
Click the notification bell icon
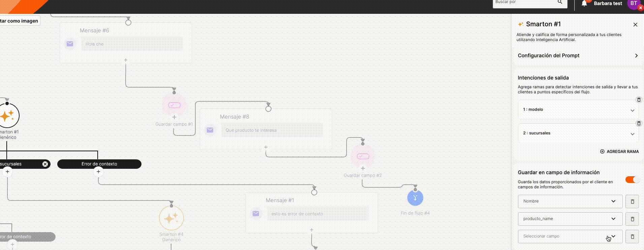point(584,3)
